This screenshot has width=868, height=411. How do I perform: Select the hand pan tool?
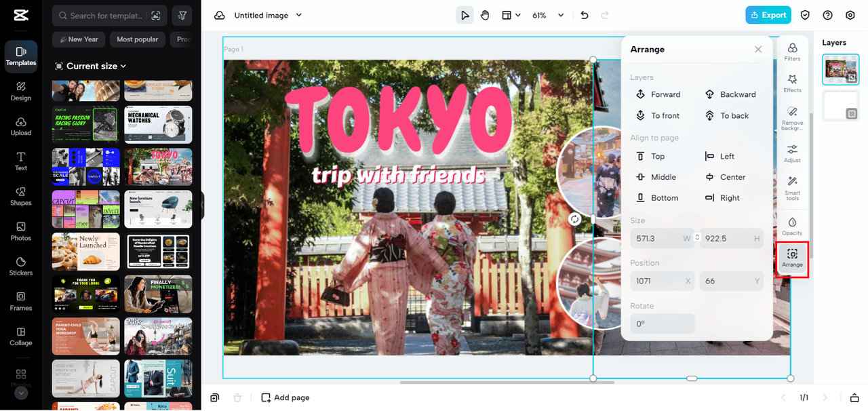coord(485,15)
